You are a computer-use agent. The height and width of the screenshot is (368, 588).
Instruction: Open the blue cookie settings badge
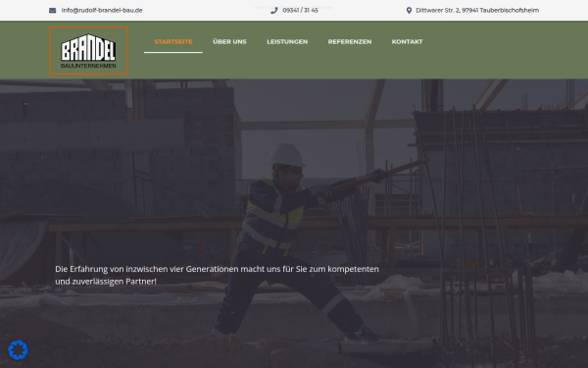click(x=18, y=350)
